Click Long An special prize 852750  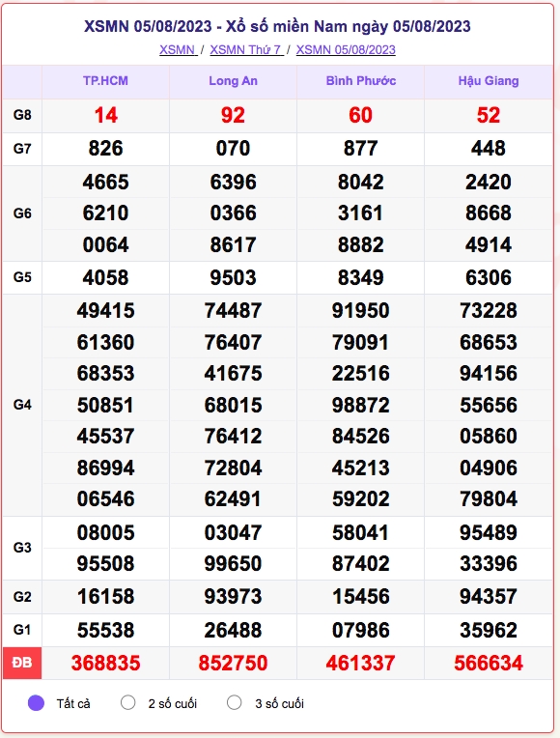pyautogui.click(x=233, y=664)
